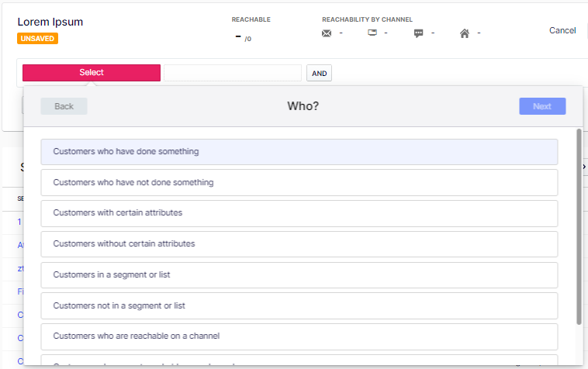Click Next in the Who dialog

[x=542, y=106]
